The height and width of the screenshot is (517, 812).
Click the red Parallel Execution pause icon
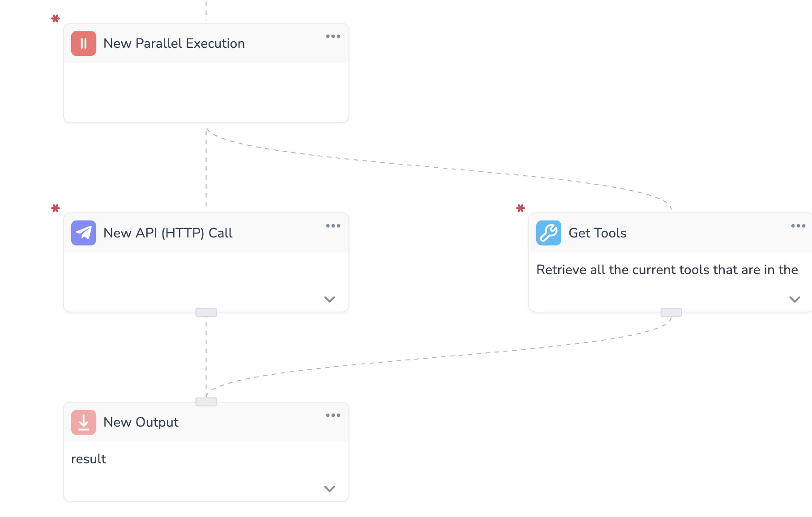(83, 43)
